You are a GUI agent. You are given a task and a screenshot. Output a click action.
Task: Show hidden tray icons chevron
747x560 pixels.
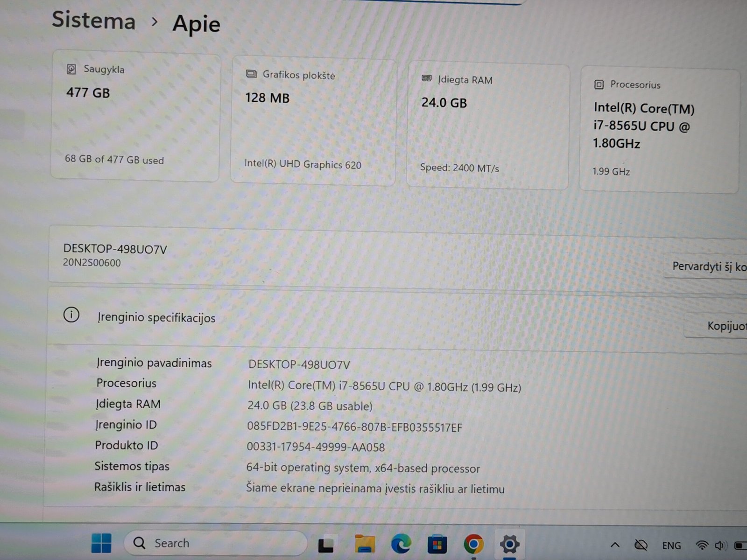[x=615, y=545]
